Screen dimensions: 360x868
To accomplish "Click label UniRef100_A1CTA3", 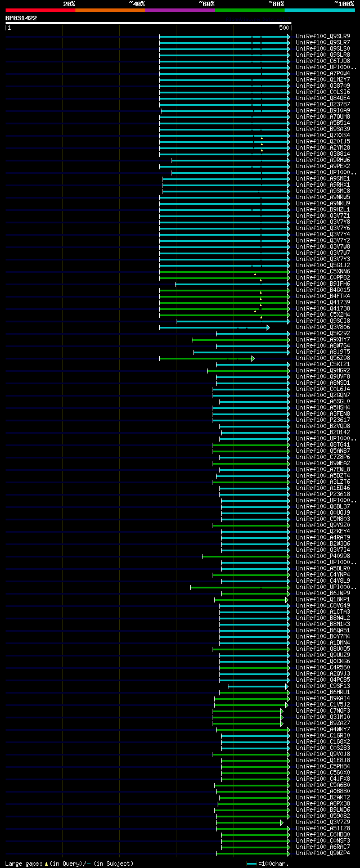I will [323, 611].
